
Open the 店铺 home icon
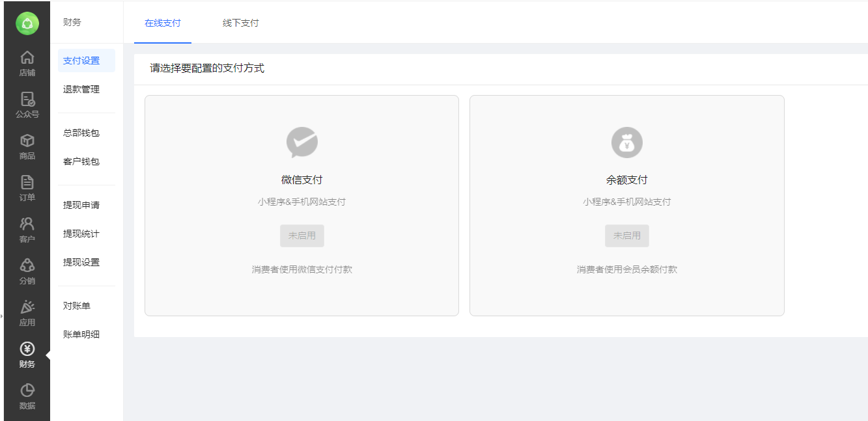(27, 58)
